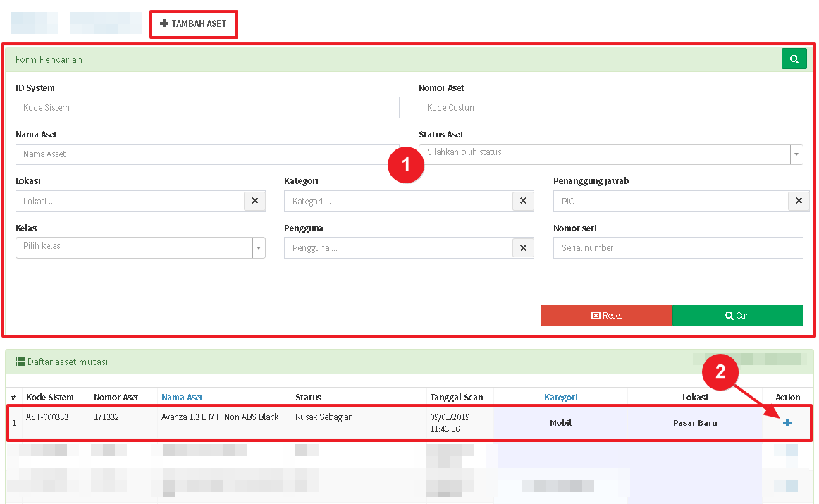
Task: Clear the Kategori field with its X icon
Action: coord(523,201)
